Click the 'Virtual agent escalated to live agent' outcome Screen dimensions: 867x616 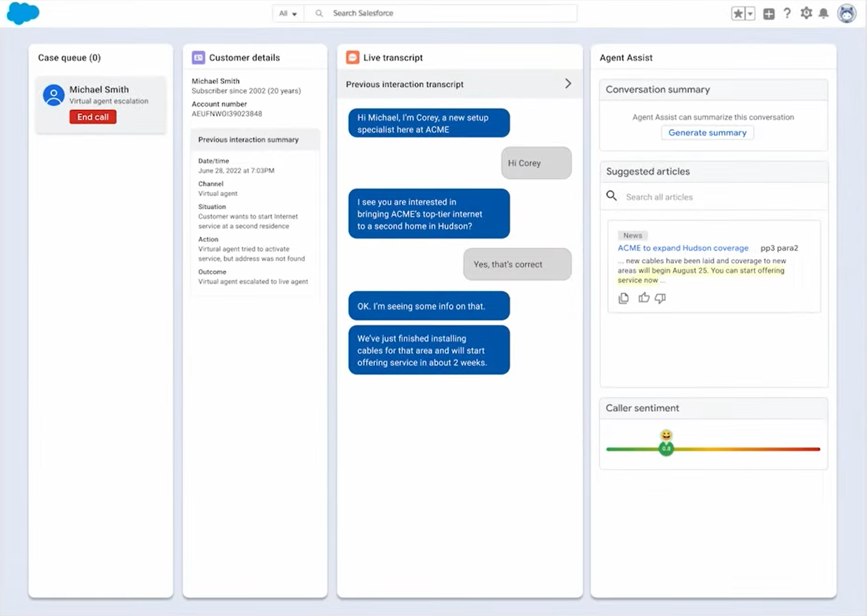coord(253,282)
